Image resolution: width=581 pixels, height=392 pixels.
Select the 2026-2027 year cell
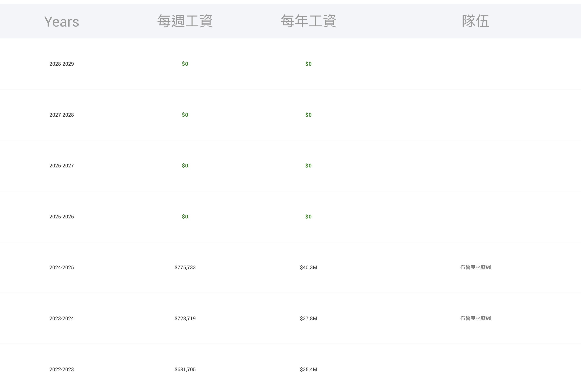(x=61, y=166)
